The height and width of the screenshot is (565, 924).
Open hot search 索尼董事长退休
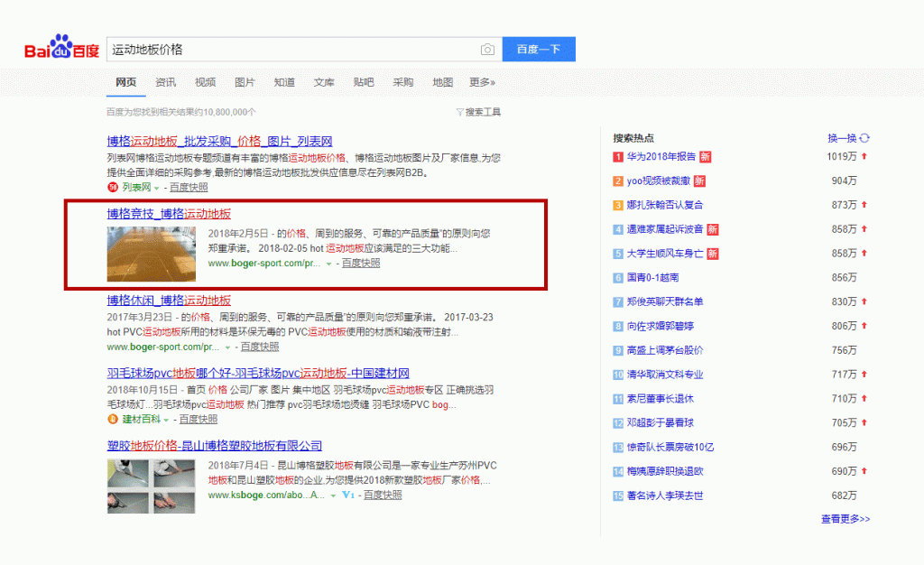click(660, 399)
